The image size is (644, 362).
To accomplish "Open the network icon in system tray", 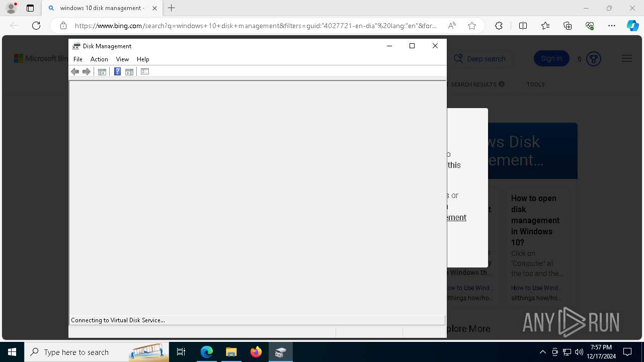I will point(567,352).
